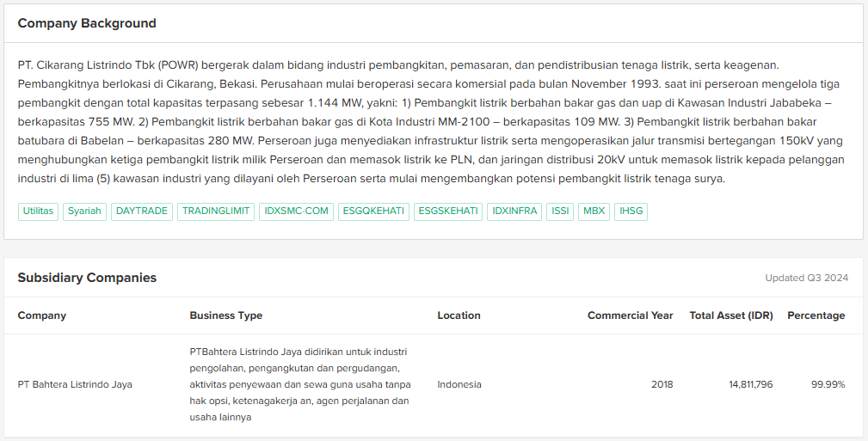Open the IDXINFRA index tag
Image resolution: width=868 pixels, height=441 pixels.
pos(514,211)
